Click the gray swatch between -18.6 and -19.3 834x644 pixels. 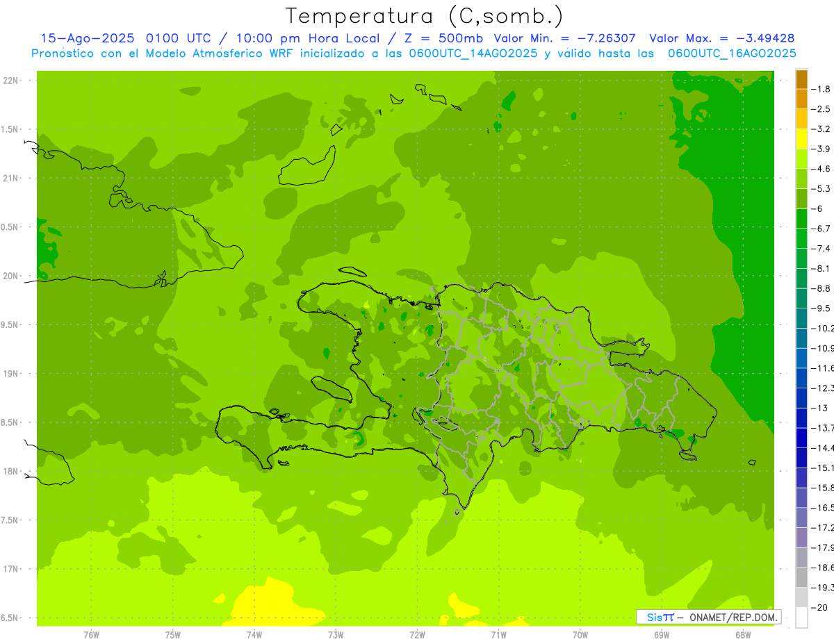tap(801, 577)
